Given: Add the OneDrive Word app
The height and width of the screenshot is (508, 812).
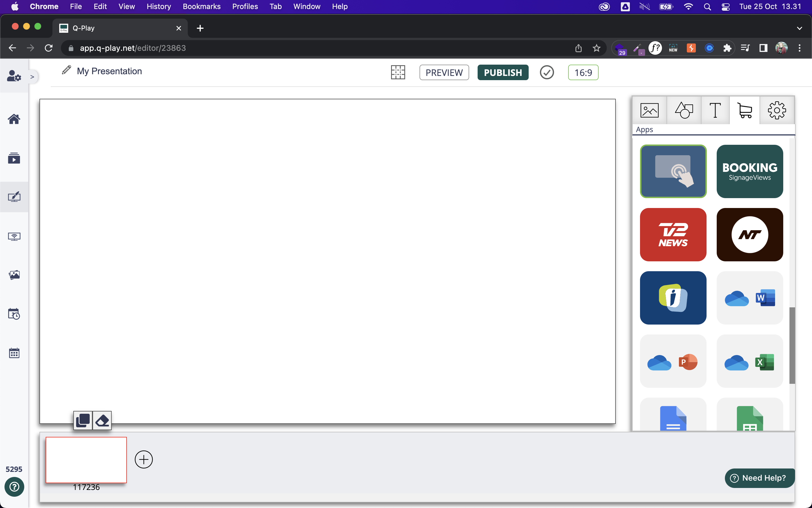Looking at the screenshot, I should click(750, 298).
